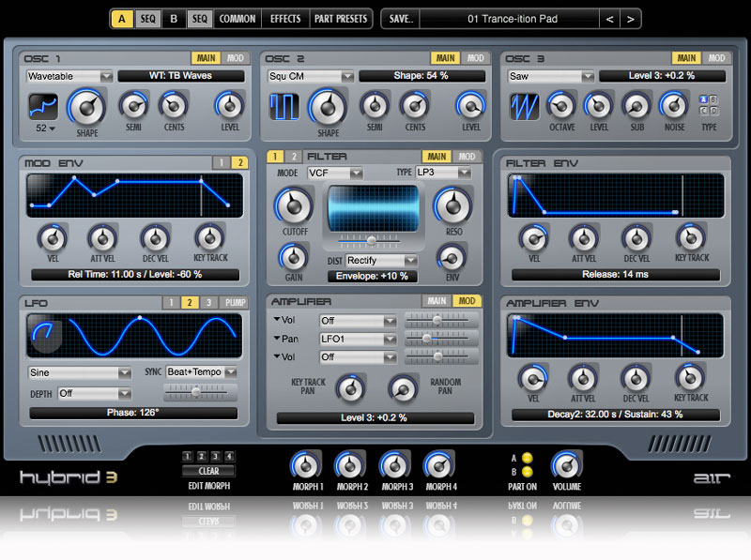Click the OSC 3 NOISE knob
This screenshot has height=560, width=751.
point(674,106)
